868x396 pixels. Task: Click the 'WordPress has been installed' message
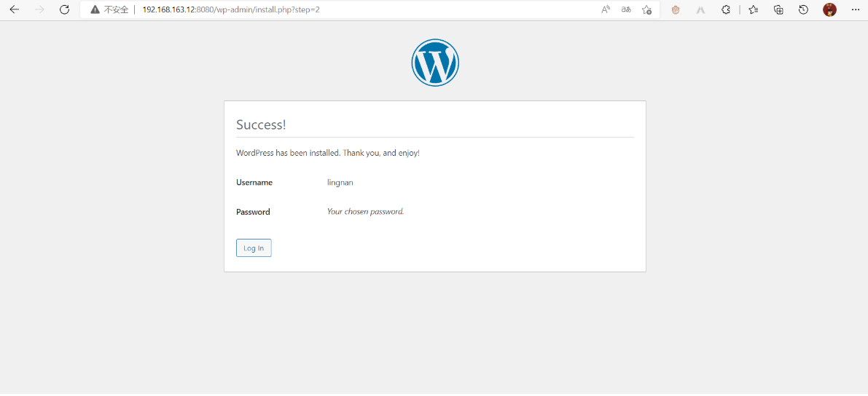coord(328,153)
